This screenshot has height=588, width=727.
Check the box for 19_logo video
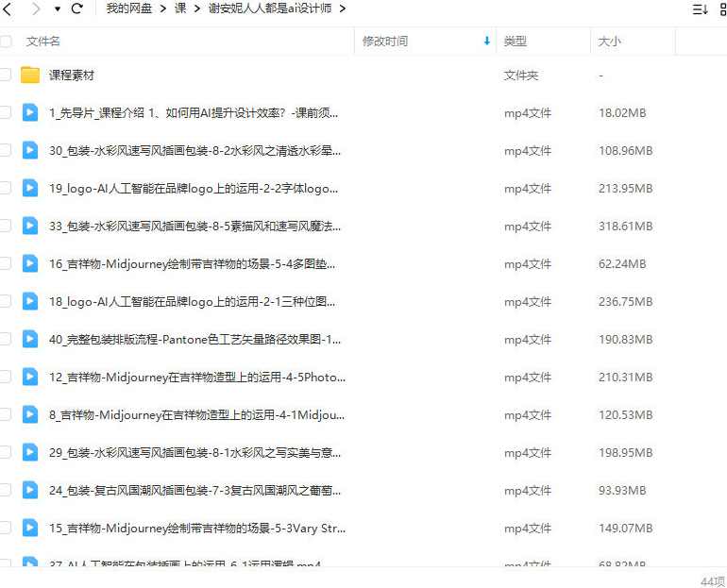(x=6, y=188)
